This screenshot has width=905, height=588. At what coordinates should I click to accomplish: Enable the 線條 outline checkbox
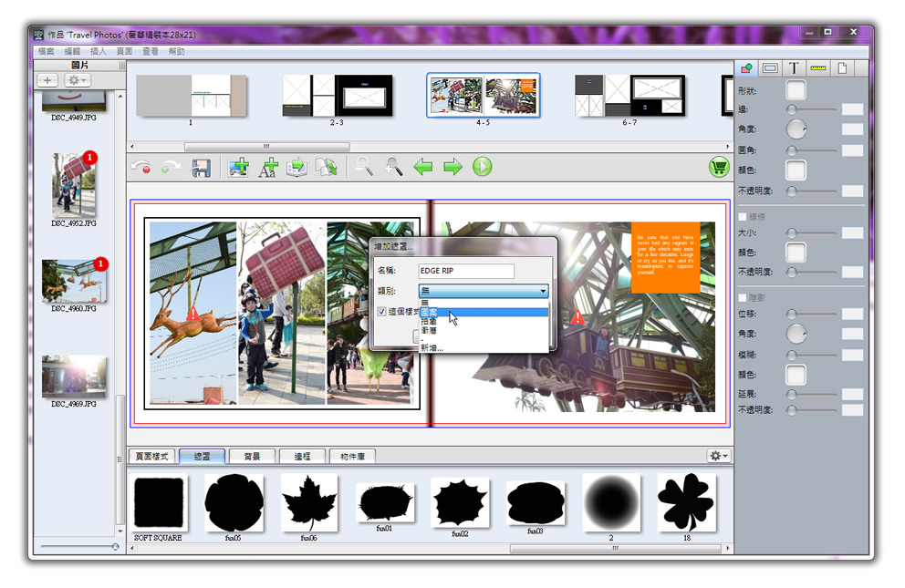coord(742,217)
